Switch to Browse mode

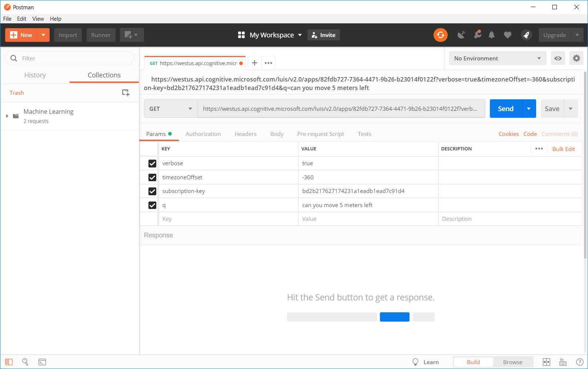click(512, 362)
